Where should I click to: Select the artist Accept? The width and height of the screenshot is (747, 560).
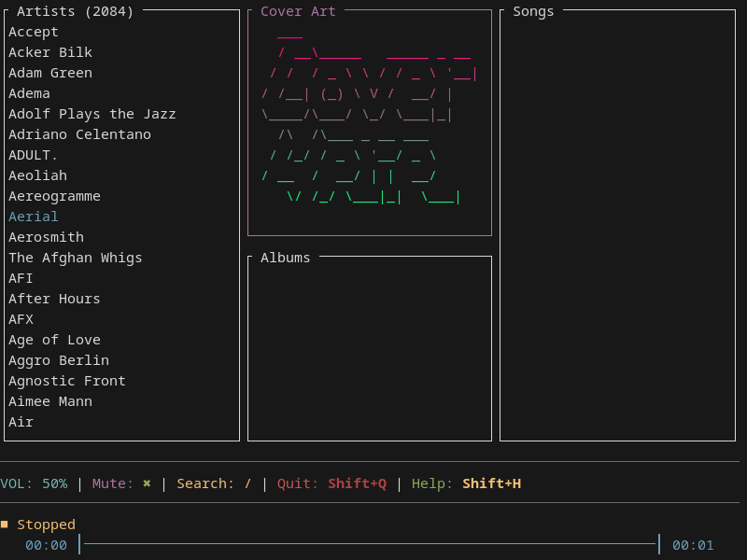coord(34,32)
